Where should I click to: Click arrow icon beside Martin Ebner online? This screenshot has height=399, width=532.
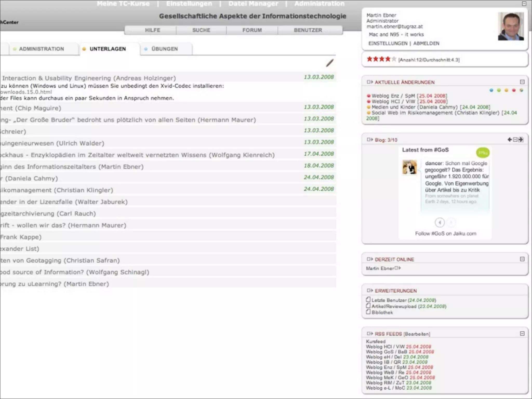tap(398, 268)
